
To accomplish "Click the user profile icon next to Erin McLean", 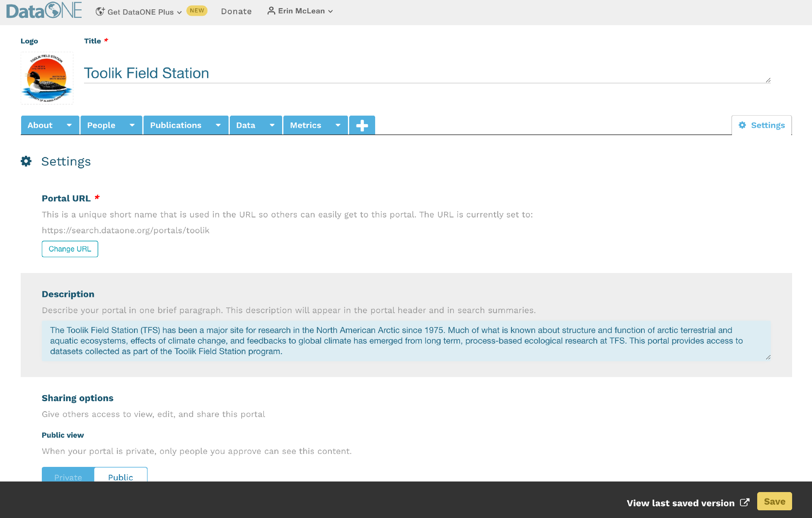I will coord(271,11).
